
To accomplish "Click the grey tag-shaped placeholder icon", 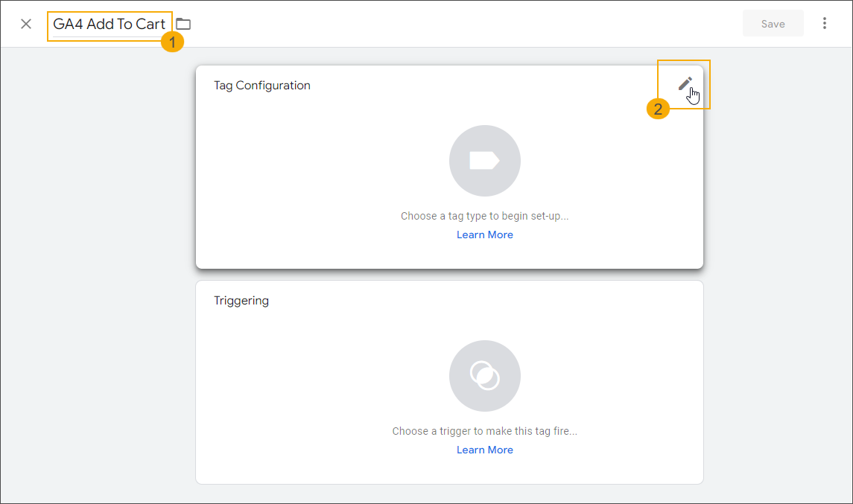I will (484, 160).
